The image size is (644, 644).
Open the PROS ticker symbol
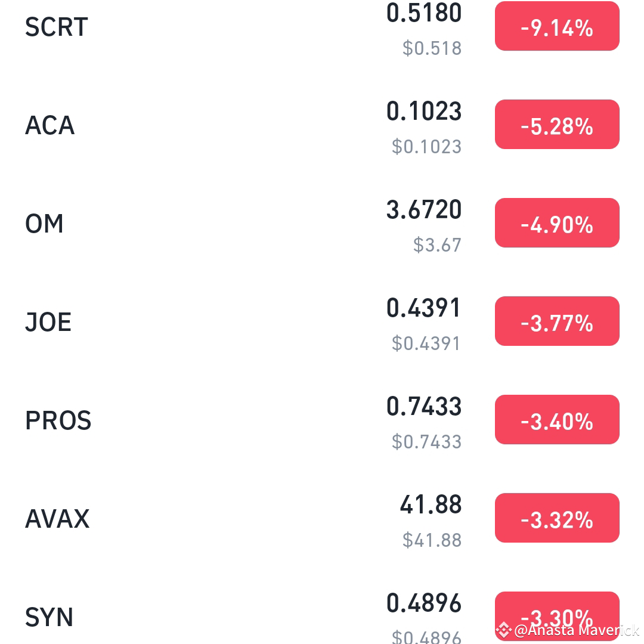coord(58,420)
